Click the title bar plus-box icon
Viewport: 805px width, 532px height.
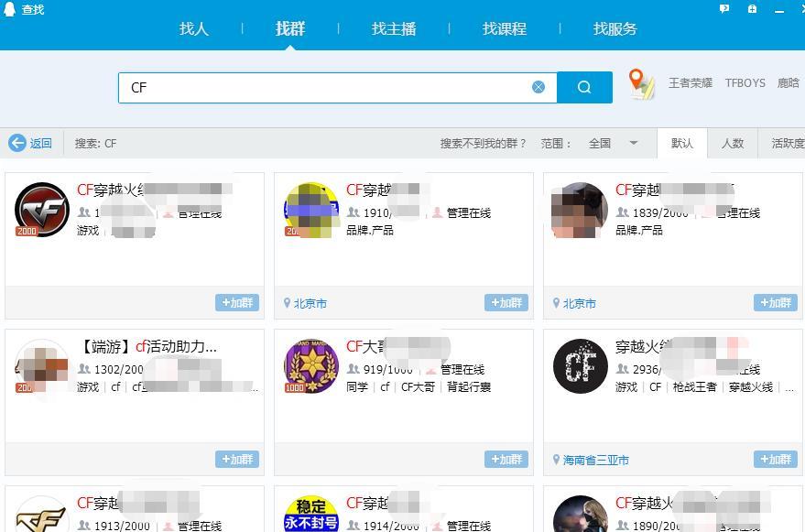pos(752,9)
